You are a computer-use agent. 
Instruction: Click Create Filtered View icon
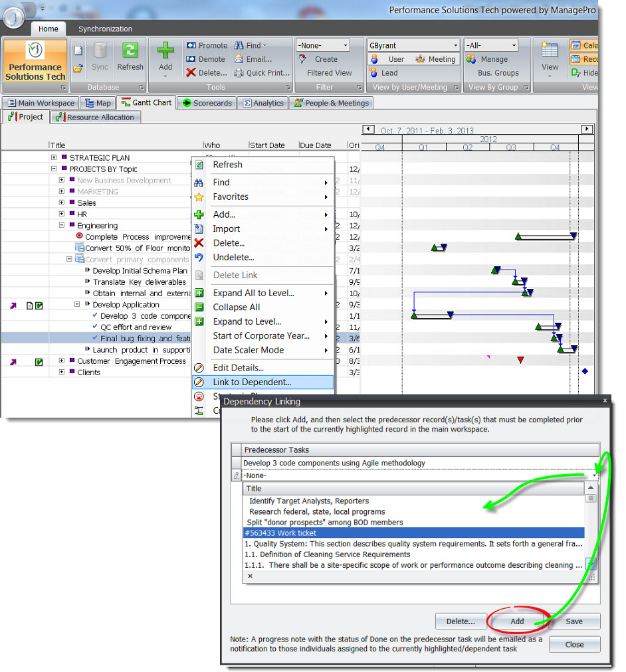tap(303, 59)
